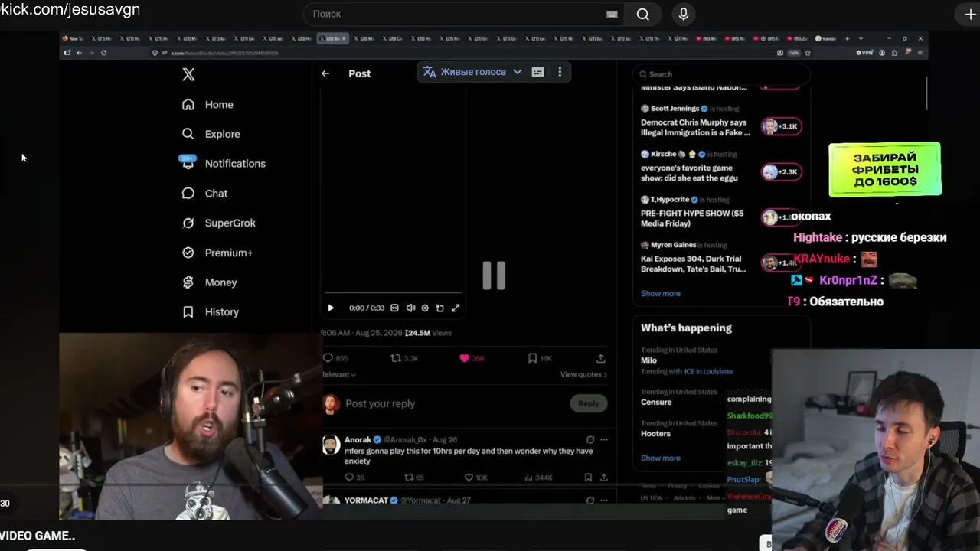The height and width of the screenshot is (551, 980).
Task: Open Chat in the X sidebar
Action: tap(204, 194)
